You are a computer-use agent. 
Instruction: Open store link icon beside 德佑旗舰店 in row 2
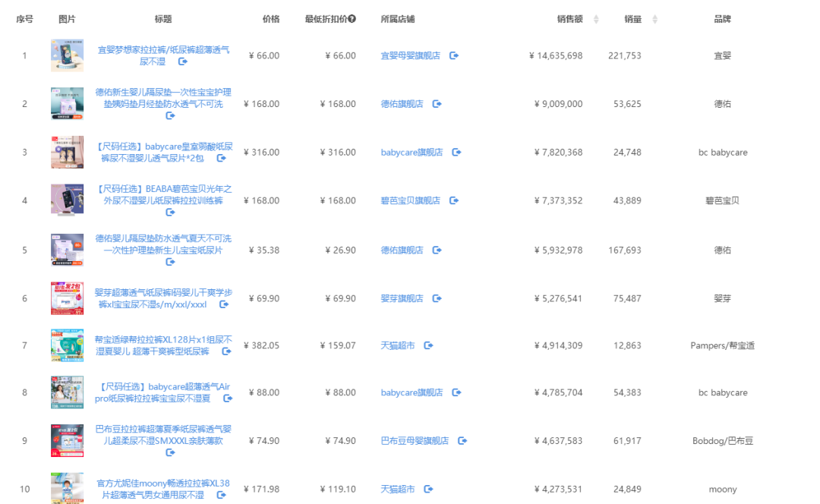[x=437, y=104]
